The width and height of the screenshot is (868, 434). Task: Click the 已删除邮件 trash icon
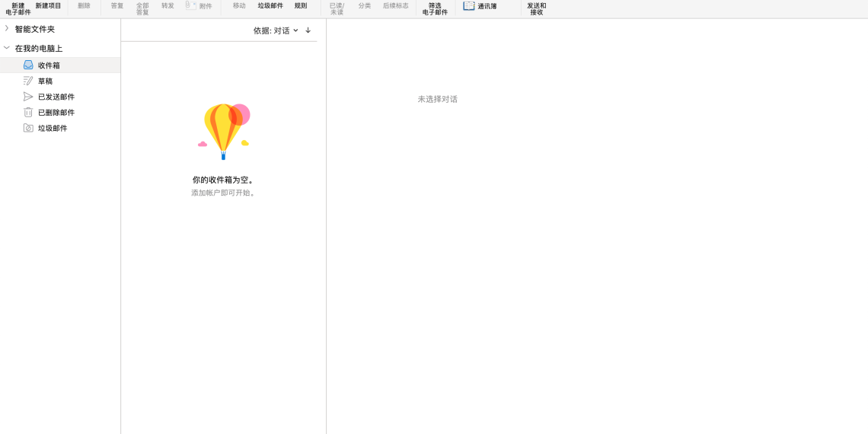click(x=28, y=113)
